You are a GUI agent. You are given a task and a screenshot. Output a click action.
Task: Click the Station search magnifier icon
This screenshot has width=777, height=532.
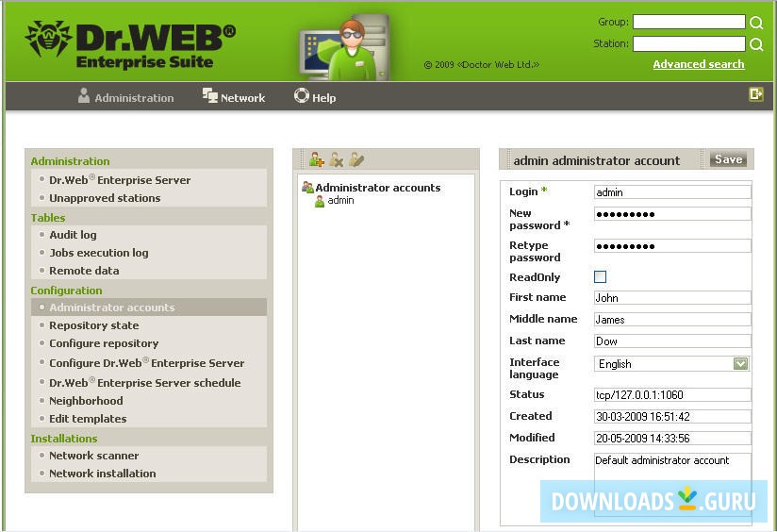[x=756, y=44]
